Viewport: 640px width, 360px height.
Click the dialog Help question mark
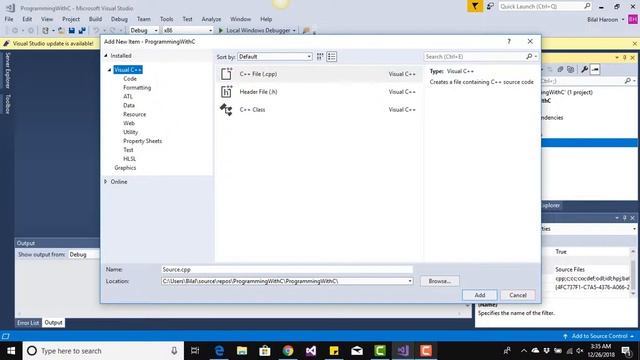tap(509, 41)
